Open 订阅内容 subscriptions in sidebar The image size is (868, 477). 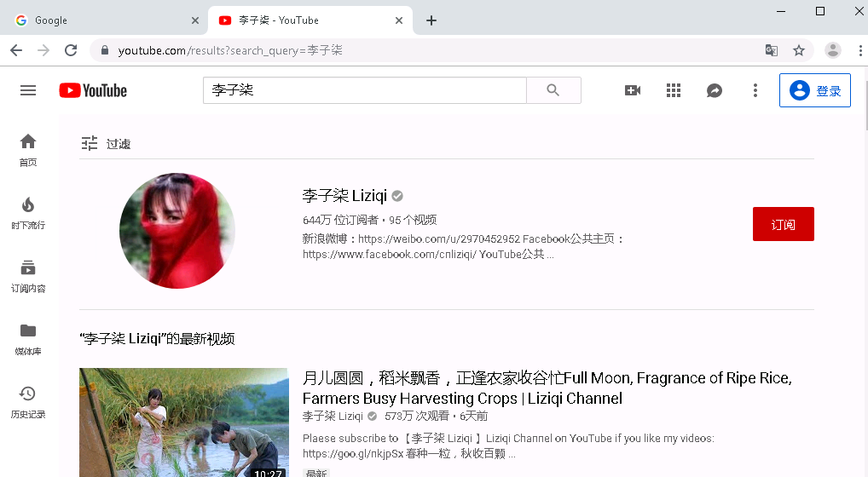[27, 276]
